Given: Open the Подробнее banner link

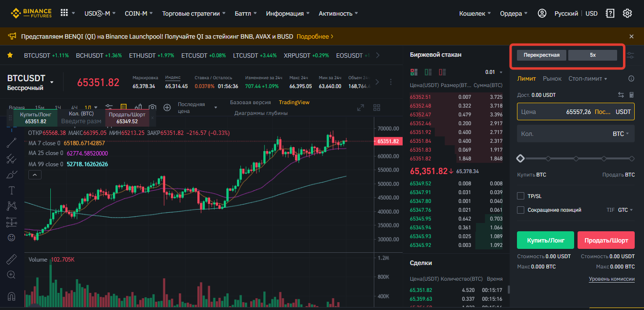Looking at the screenshot, I should pyautogui.click(x=315, y=36).
